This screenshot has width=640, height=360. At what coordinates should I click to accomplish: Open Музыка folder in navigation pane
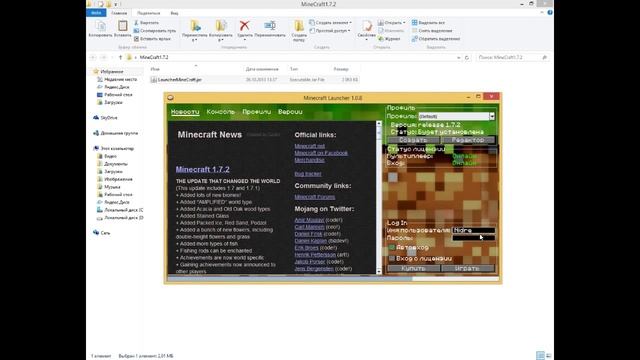click(x=108, y=187)
